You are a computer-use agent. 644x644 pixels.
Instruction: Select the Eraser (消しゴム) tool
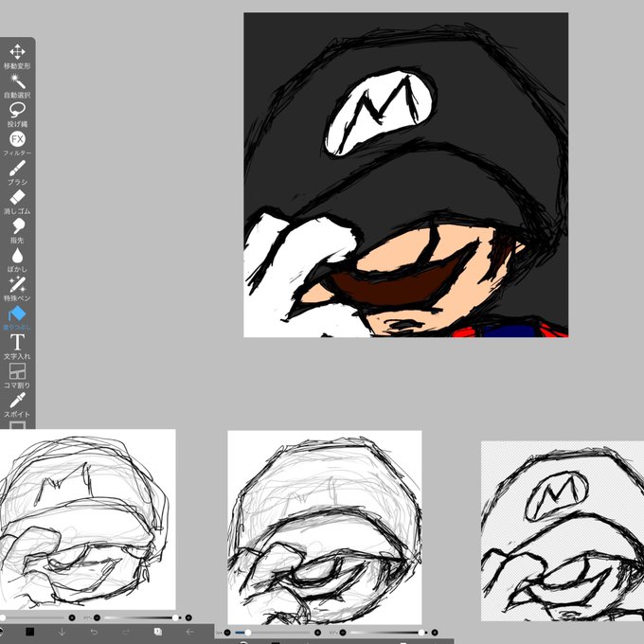(17, 202)
